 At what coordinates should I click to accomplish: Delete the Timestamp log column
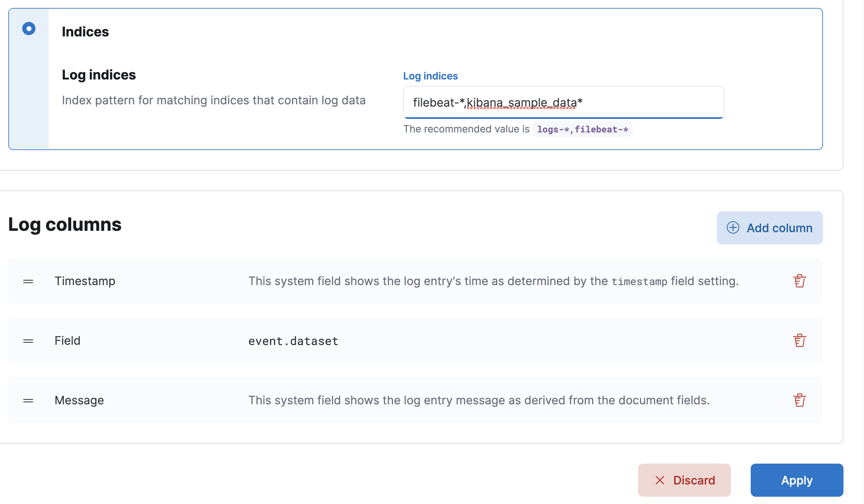(x=799, y=281)
